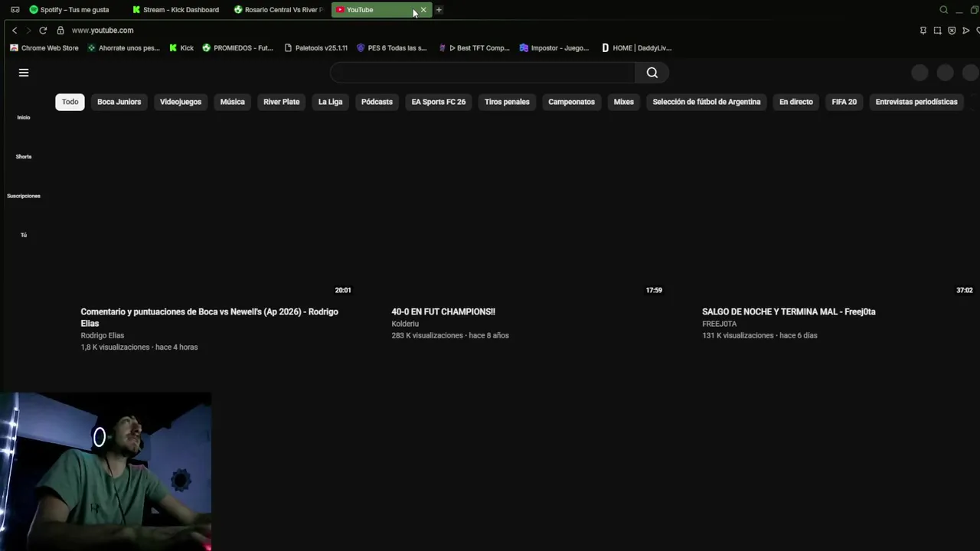
Task: Click '131 K visualizaciones • hace 6 días' text
Action: point(759,335)
